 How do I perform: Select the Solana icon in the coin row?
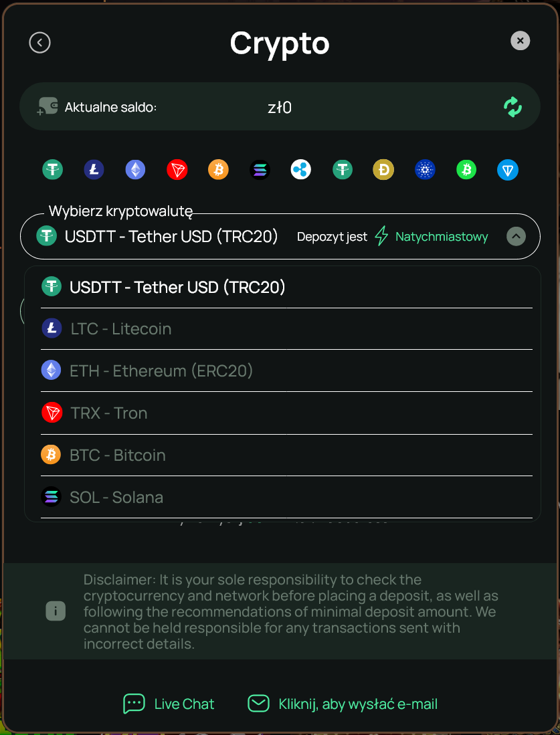tap(260, 169)
